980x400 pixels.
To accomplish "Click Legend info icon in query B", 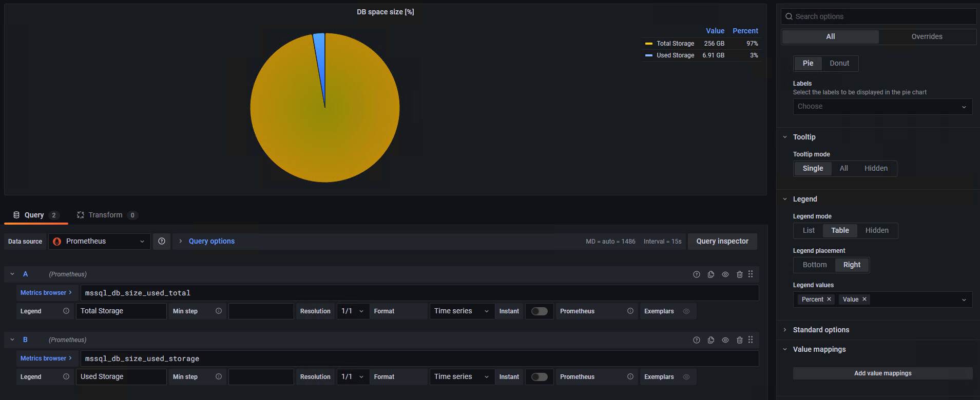I will click(x=66, y=376).
